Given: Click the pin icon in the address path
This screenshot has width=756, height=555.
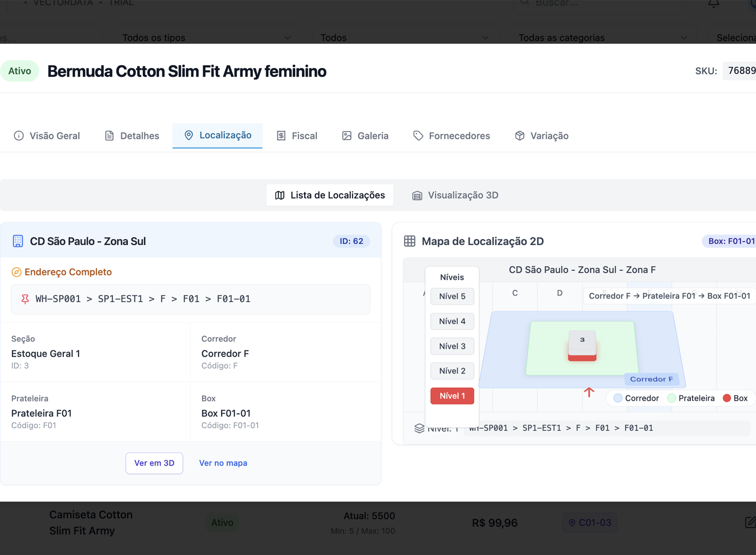Looking at the screenshot, I should (25, 299).
